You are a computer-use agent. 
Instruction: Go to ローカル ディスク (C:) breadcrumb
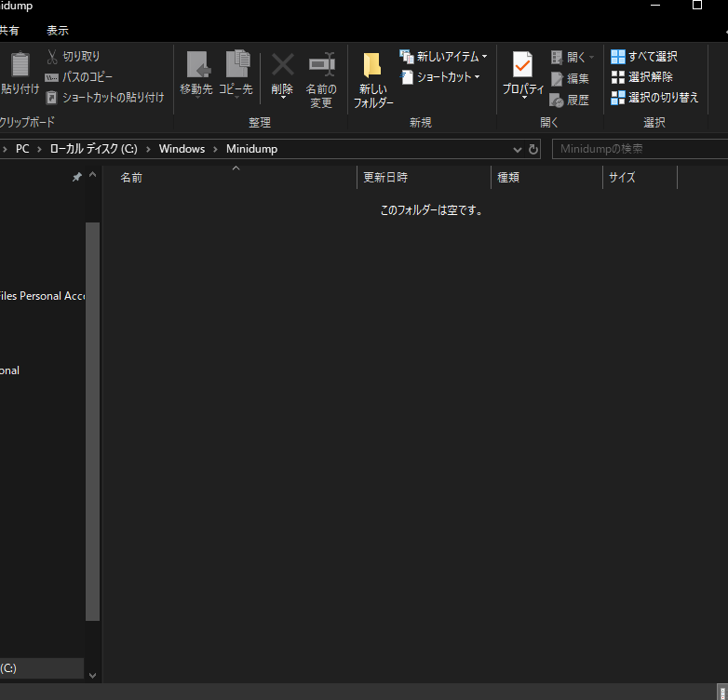[x=93, y=149]
